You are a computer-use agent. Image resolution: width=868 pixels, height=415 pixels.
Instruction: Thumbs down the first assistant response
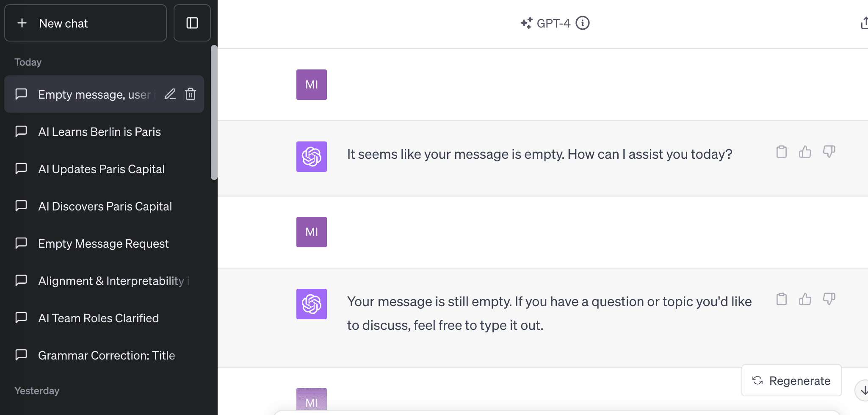click(x=829, y=152)
